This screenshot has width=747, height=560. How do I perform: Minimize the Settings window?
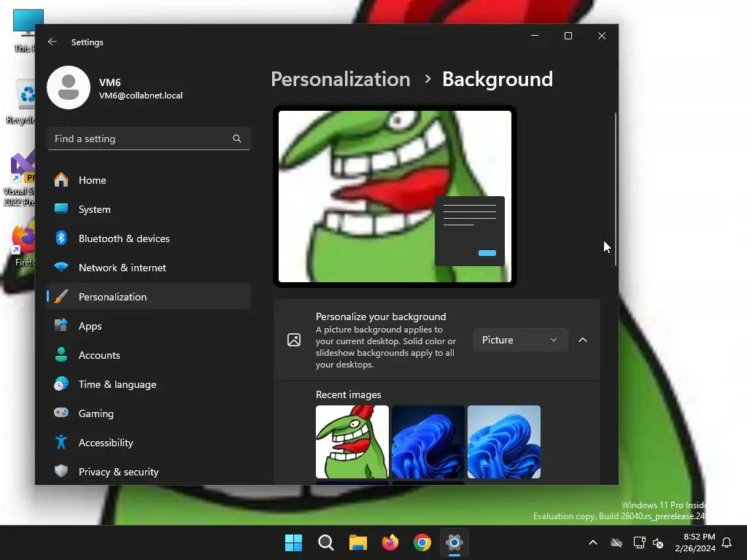tap(535, 36)
